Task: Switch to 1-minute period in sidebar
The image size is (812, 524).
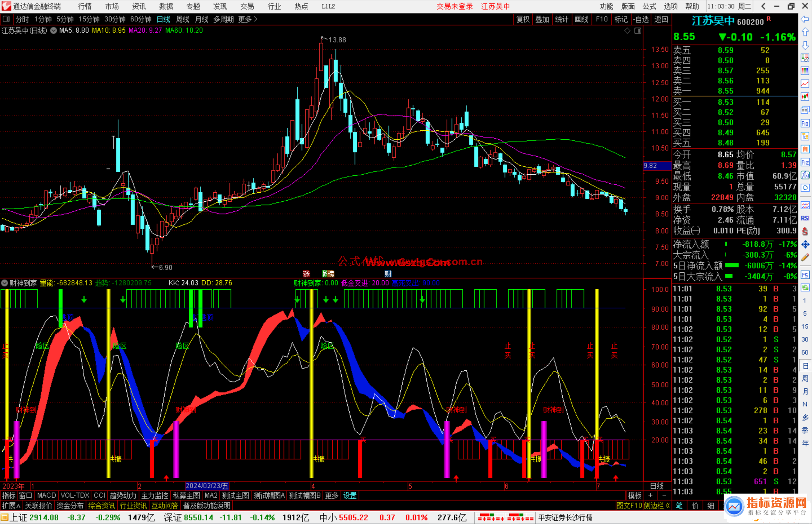Action: pyautogui.click(x=804, y=301)
